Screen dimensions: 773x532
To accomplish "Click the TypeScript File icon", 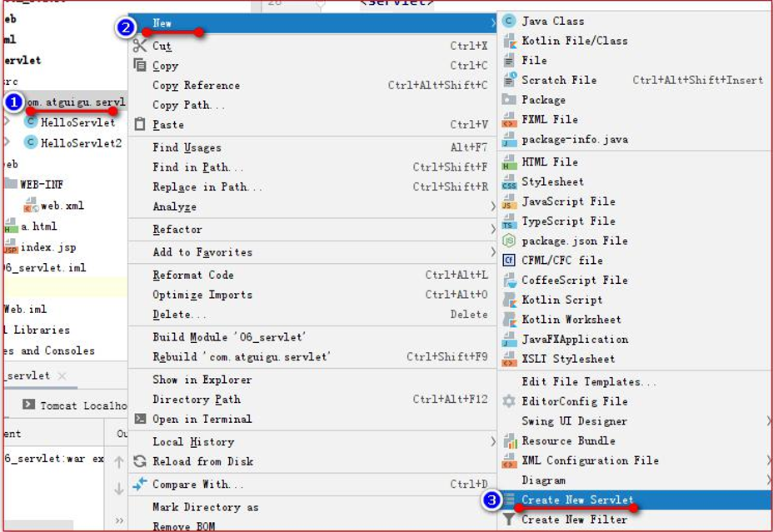I will click(509, 221).
